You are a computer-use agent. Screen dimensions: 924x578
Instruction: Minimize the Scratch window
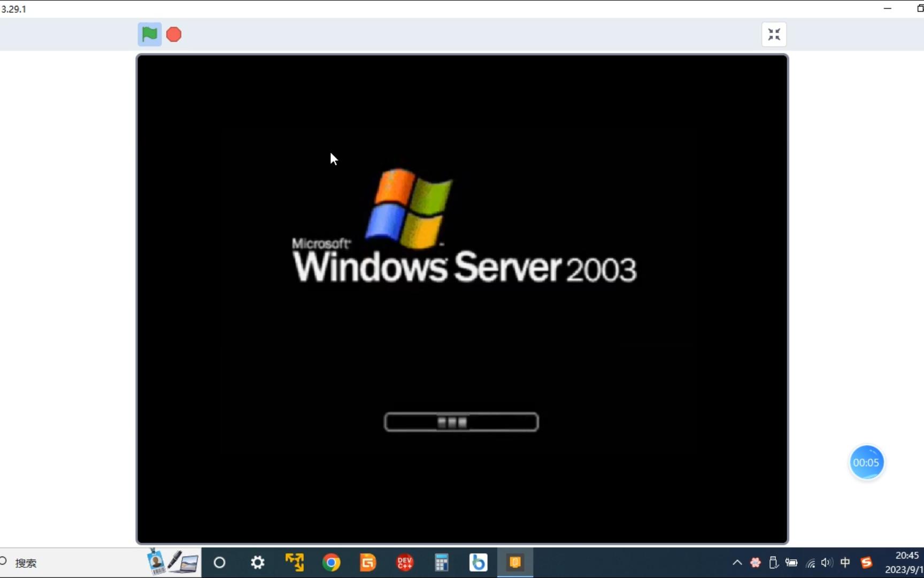[x=888, y=9]
